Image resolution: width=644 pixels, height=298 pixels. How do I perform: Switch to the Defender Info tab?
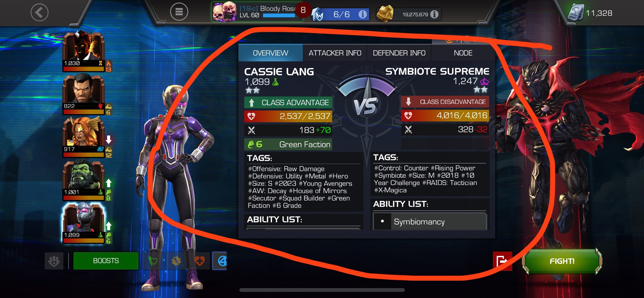click(399, 53)
